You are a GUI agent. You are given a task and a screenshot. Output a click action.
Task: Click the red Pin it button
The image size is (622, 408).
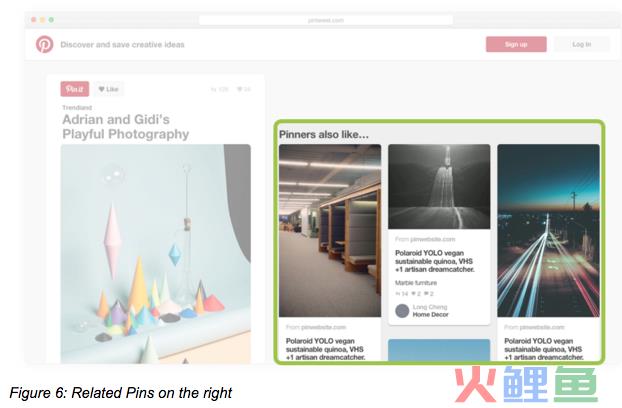coord(75,89)
